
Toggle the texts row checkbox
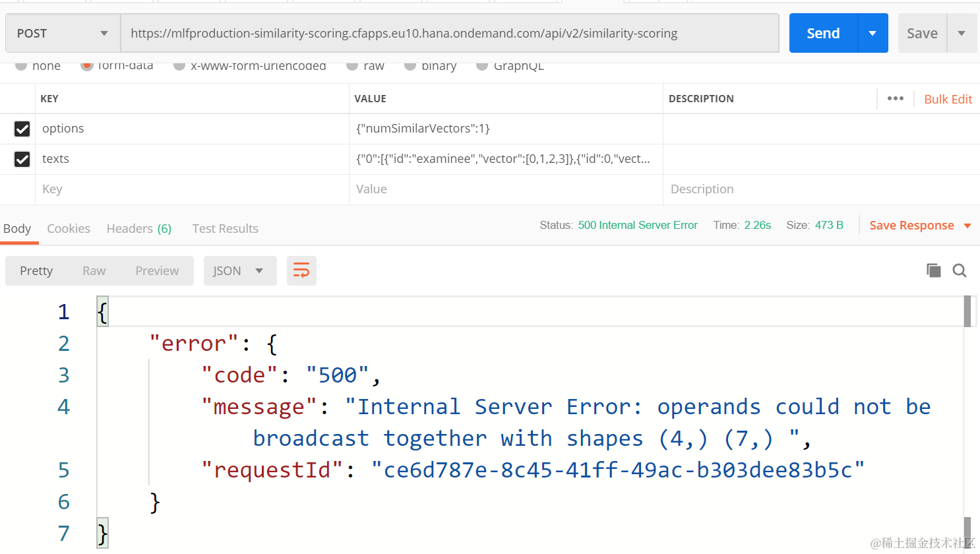click(22, 159)
